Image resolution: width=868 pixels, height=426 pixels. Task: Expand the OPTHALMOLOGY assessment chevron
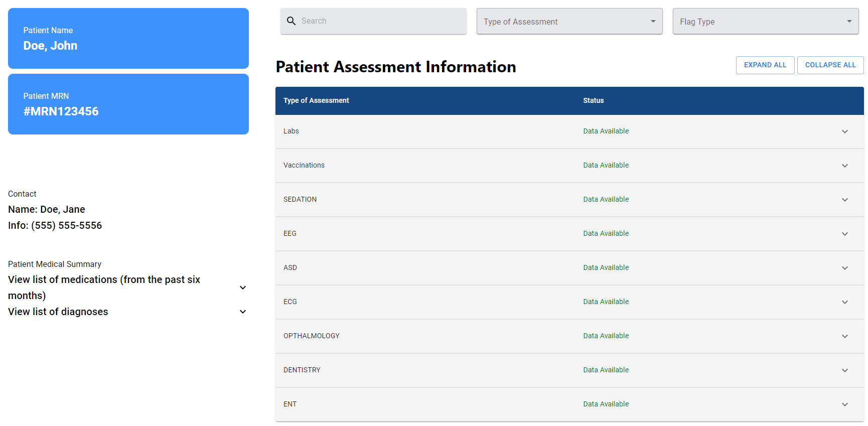(x=844, y=336)
